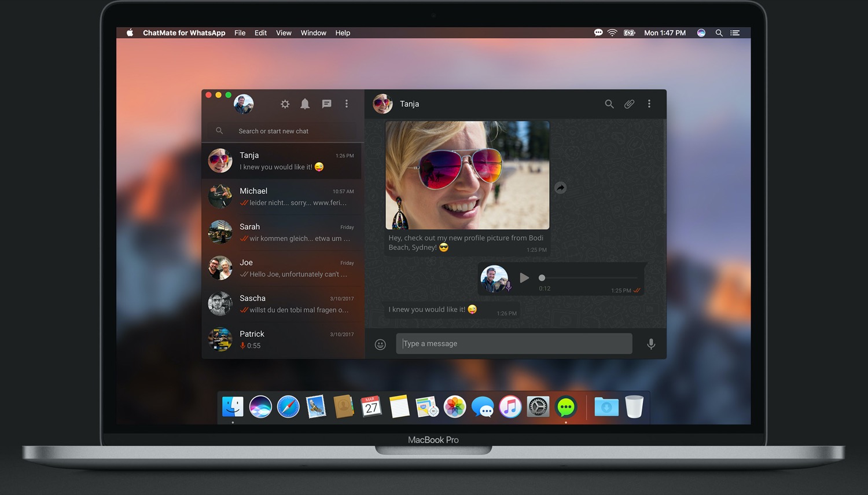Open Messages from the Dock

(483, 407)
